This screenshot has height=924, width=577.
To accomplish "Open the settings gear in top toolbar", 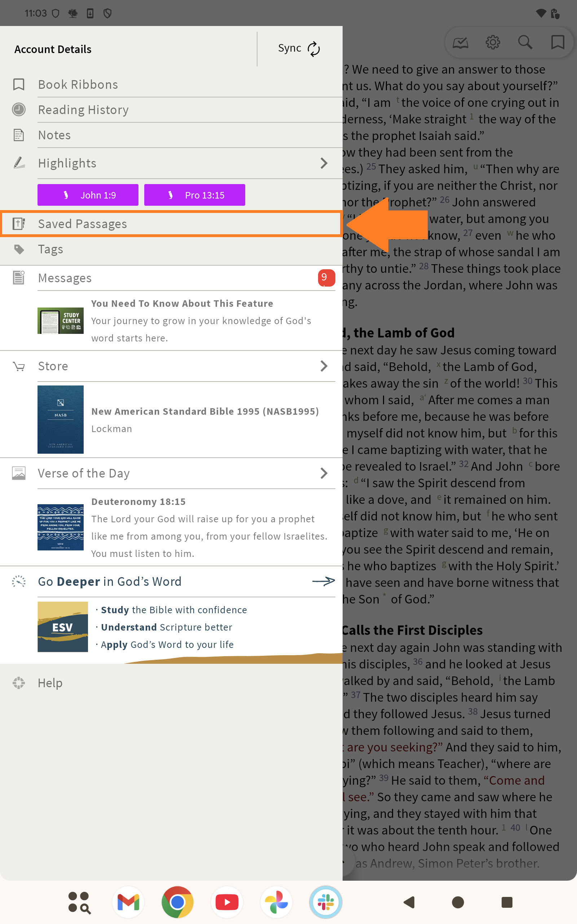I will point(492,42).
